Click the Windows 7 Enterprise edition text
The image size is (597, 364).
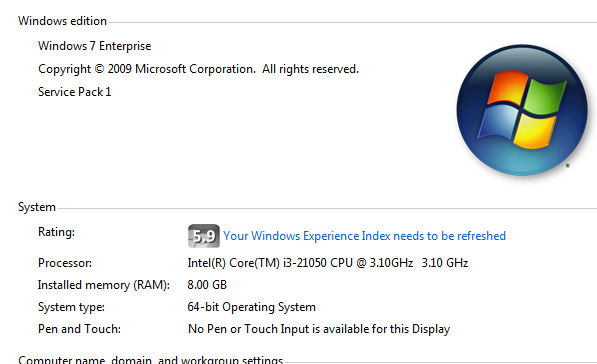tap(94, 46)
